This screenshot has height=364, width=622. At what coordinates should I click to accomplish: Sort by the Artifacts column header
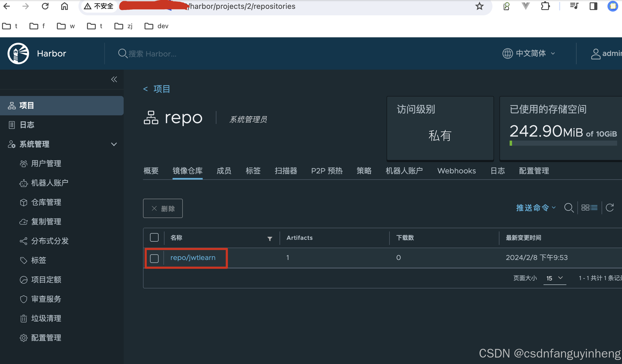pyautogui.click(x=300, y=238)
